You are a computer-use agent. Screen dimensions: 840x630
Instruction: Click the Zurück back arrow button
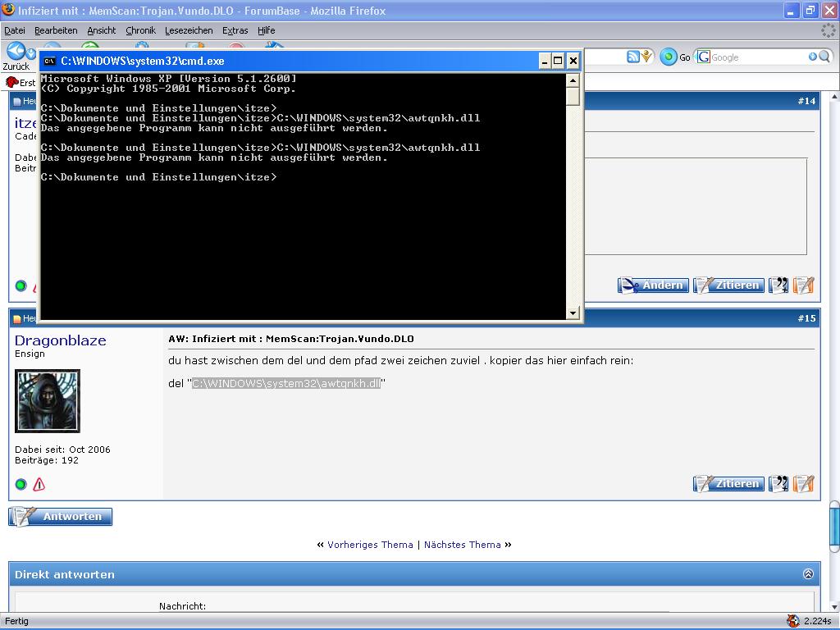pos(16,52)
